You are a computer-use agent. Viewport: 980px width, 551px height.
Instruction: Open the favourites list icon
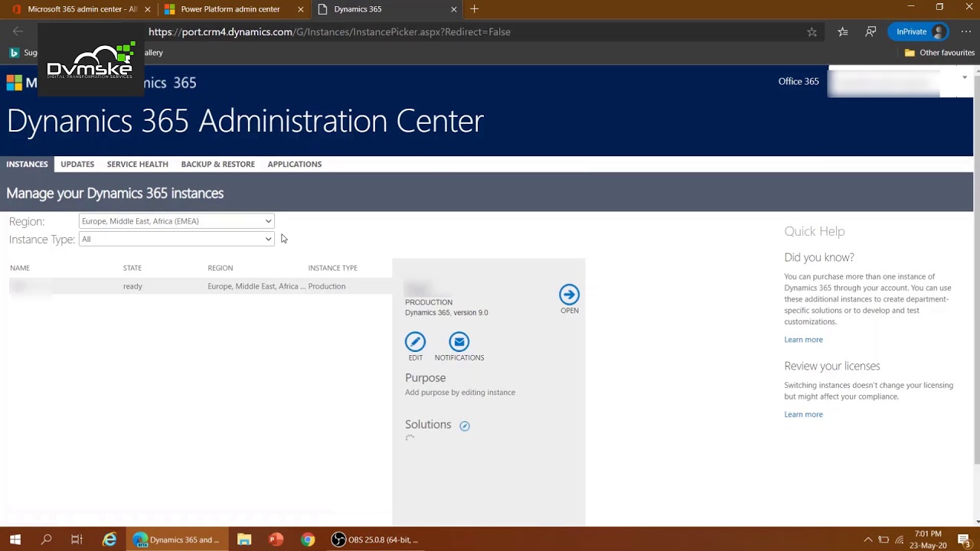click(x=843, y=32)
